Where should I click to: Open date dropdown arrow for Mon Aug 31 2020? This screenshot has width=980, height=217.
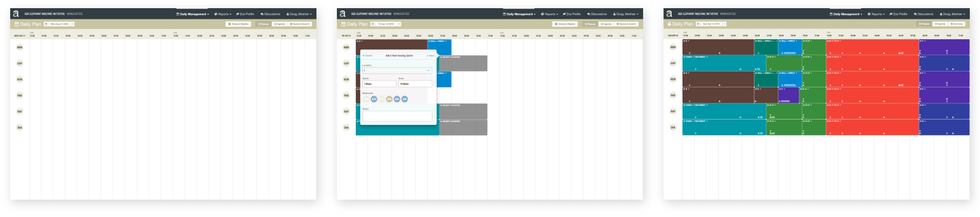[72, 24]
